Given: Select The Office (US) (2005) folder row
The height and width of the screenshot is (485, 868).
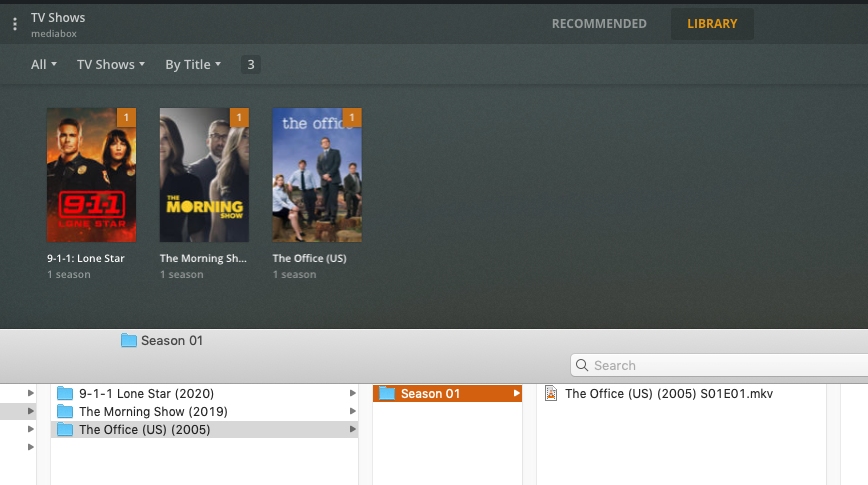Looking at the screenshot, I should [x=204, y=430].
